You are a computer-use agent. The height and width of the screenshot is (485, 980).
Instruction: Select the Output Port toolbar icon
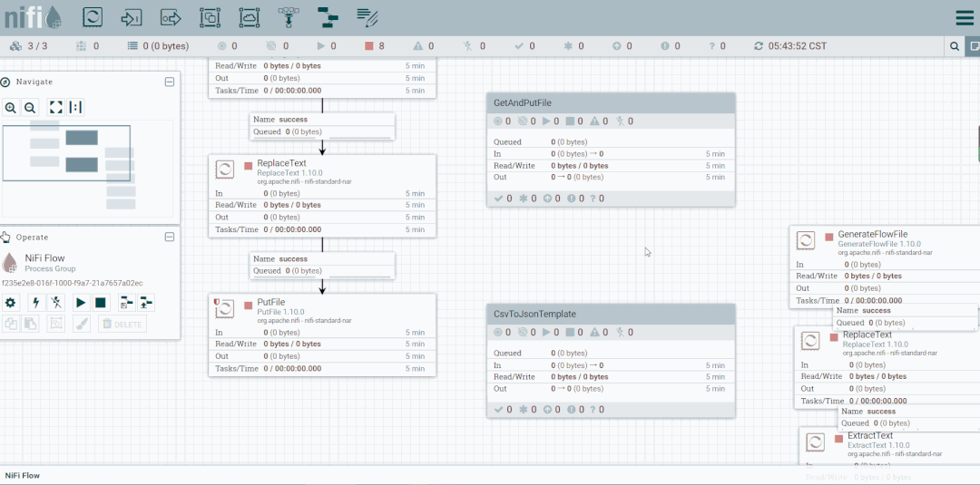[171, 17]
